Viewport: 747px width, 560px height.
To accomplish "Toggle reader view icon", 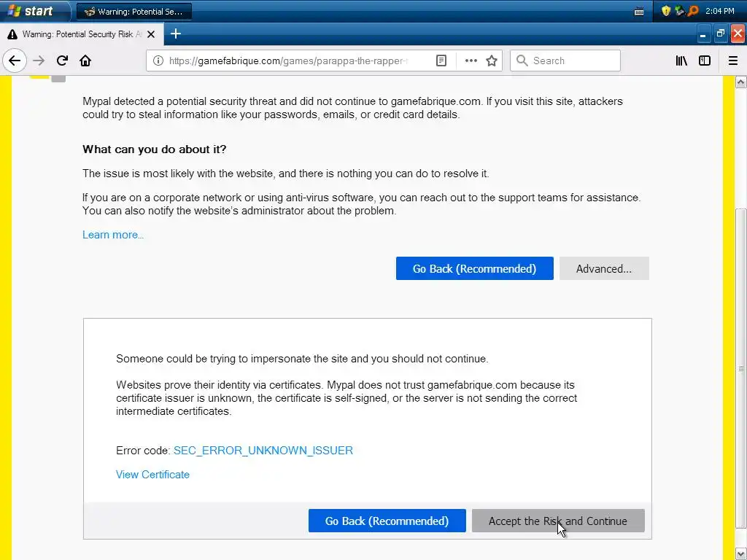I will (x=441, y=61).
